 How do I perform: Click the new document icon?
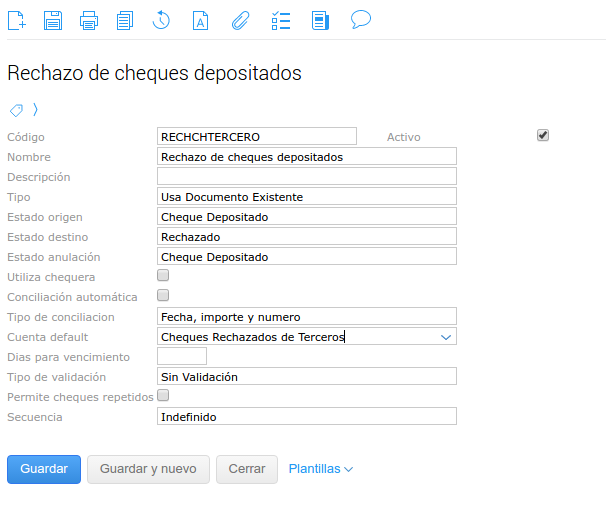[16, 19]
